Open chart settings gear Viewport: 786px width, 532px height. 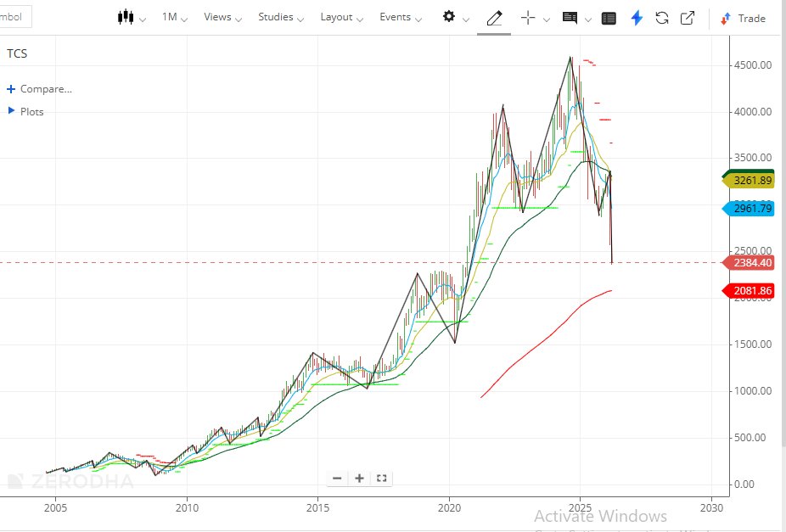click(449, 17)
